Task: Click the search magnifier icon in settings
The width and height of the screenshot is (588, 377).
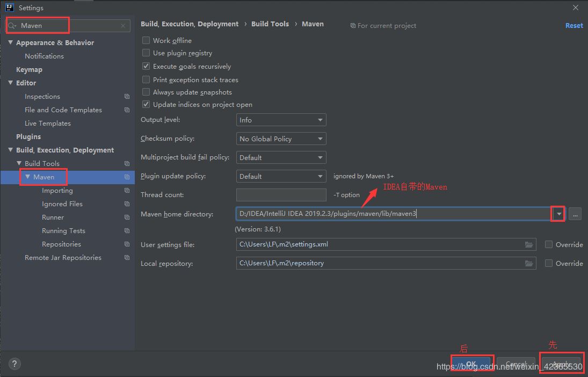Action: click(x=12, y=26)
